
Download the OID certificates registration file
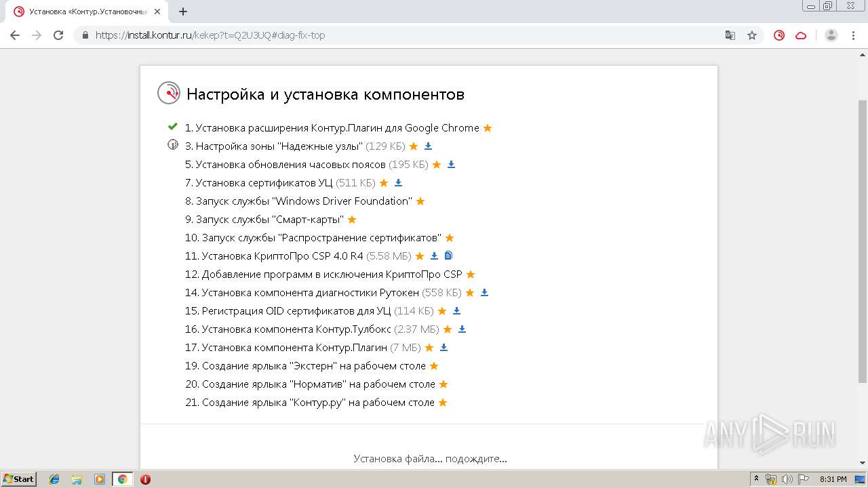(456, 310)
